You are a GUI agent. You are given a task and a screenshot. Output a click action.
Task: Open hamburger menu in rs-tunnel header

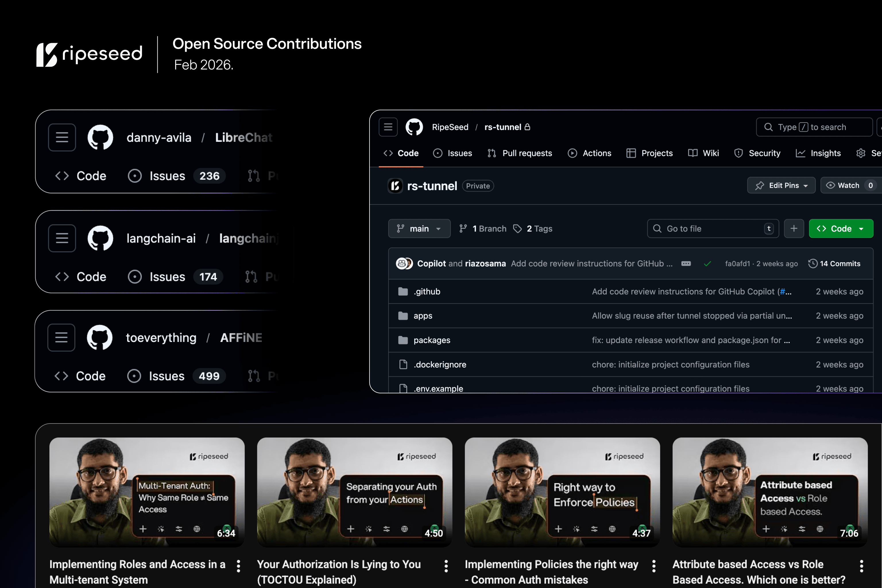tap(388, 127)
